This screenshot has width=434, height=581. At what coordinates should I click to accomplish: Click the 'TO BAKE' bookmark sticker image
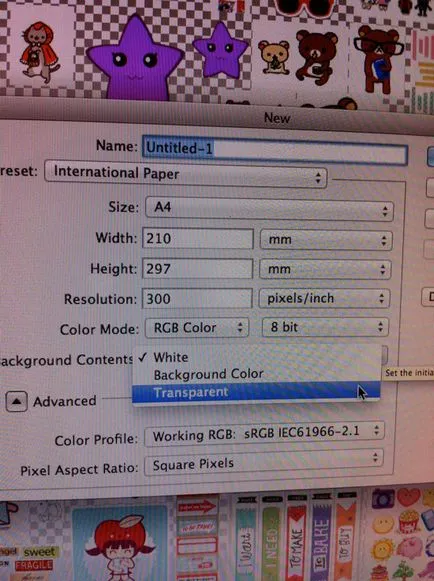tap(321, 537)
